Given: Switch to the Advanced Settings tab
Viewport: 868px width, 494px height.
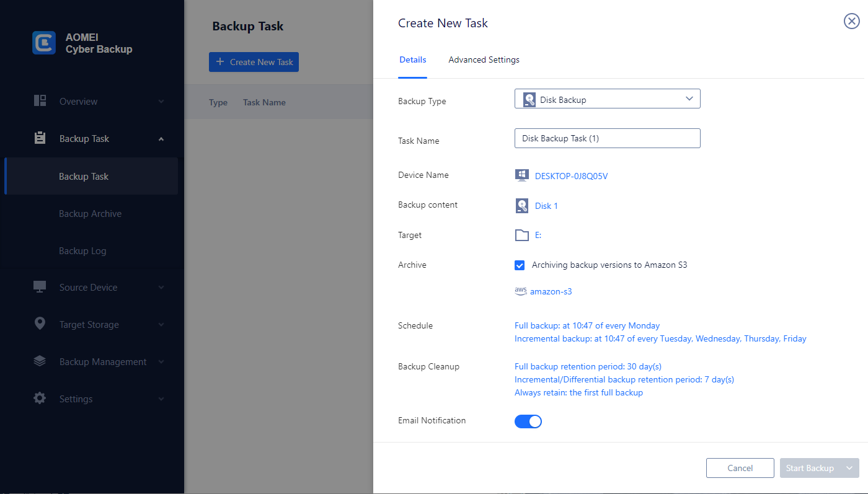Looking at the screenshot, I should click(x=484, y=60).
